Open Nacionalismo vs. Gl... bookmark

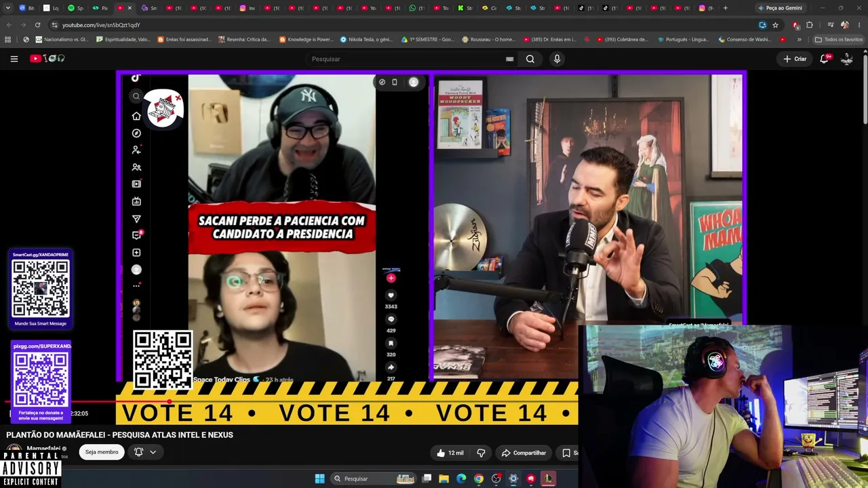pos(62,39)
